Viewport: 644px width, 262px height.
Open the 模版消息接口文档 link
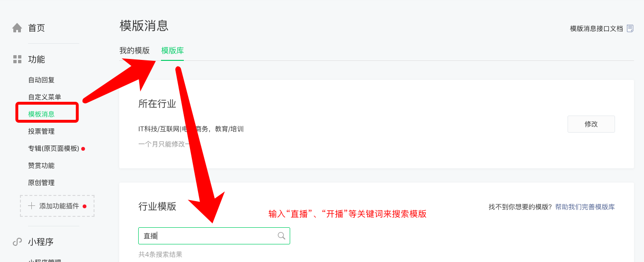(597, 29)
